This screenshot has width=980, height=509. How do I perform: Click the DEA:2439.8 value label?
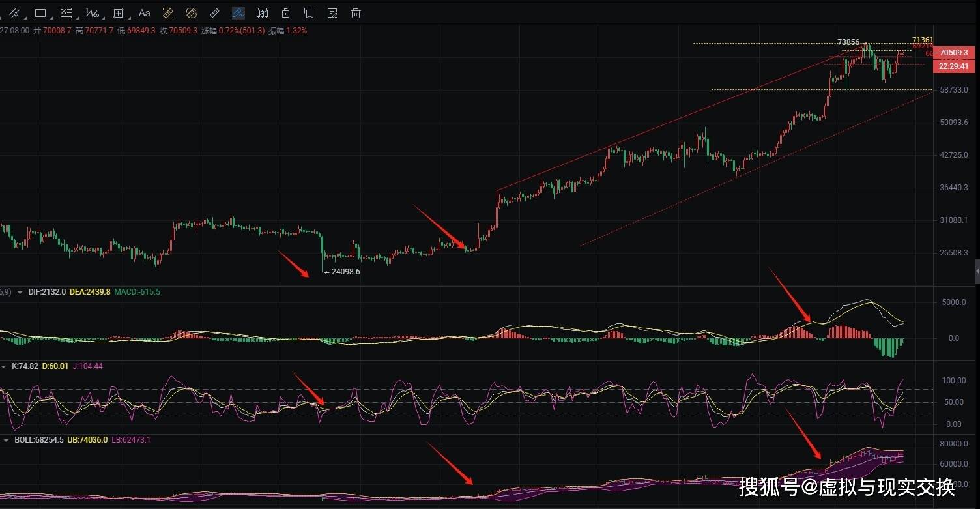[89, 292]
